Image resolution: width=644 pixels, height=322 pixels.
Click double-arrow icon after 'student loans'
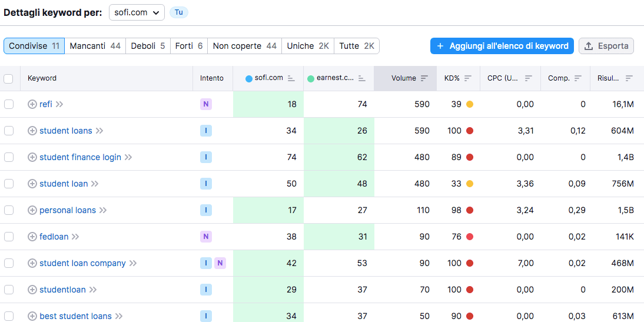pos(99,131)
